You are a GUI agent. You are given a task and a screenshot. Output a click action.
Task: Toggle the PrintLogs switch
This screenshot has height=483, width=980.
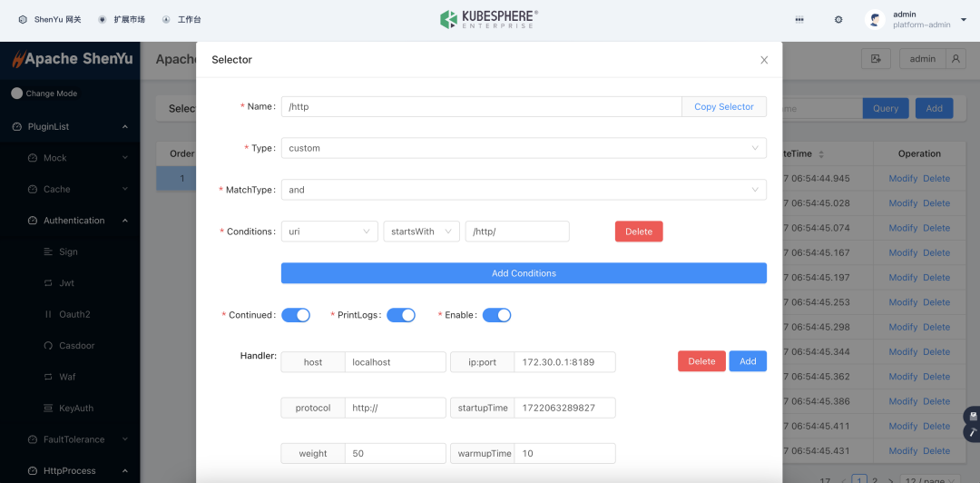[x=401, y=315]
